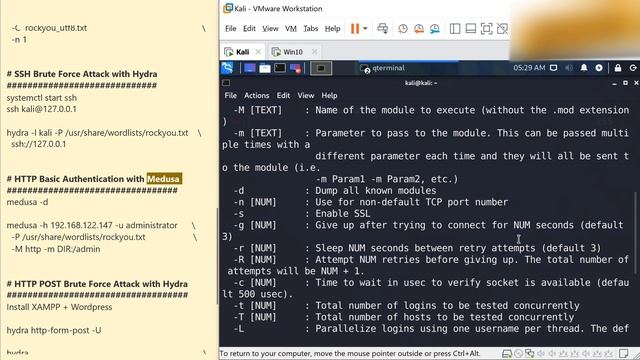
Task: Click the qterminal window menu icon at title bar left
Action: point(226,83)
